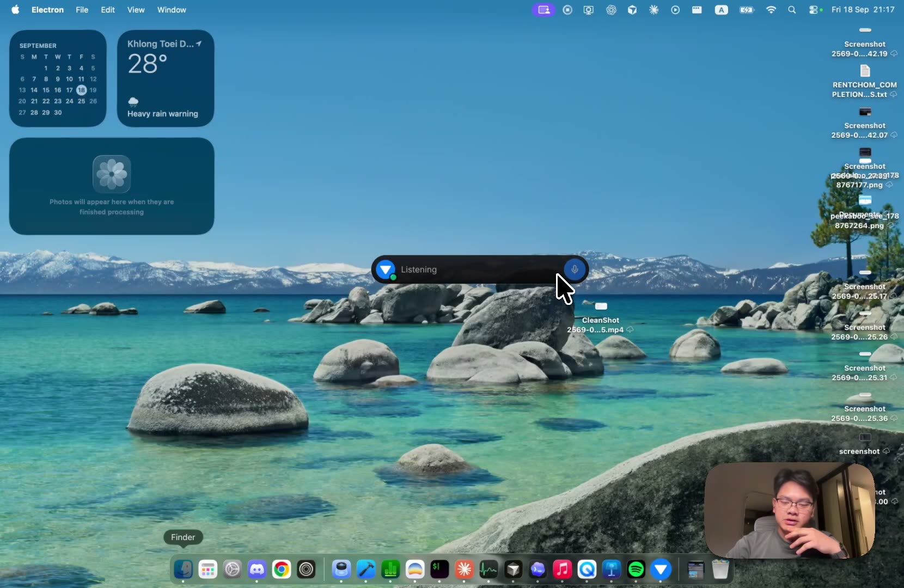Click the battery status icon

(x=747, y=10)
